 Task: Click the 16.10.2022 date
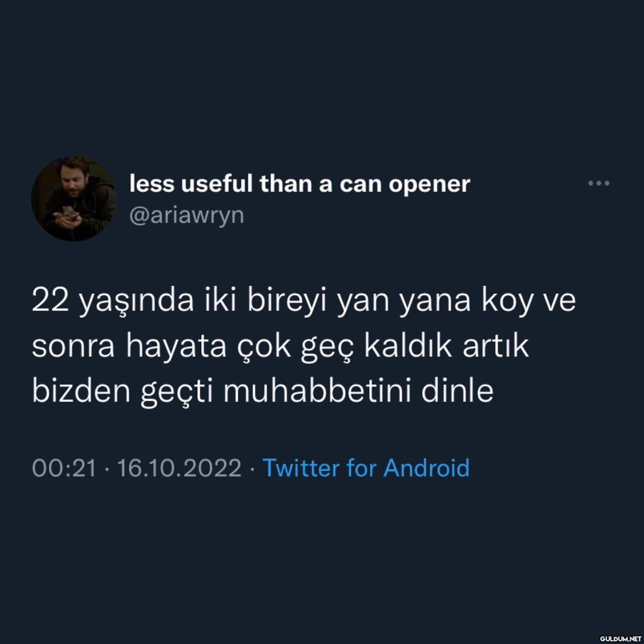click(179, 468)
